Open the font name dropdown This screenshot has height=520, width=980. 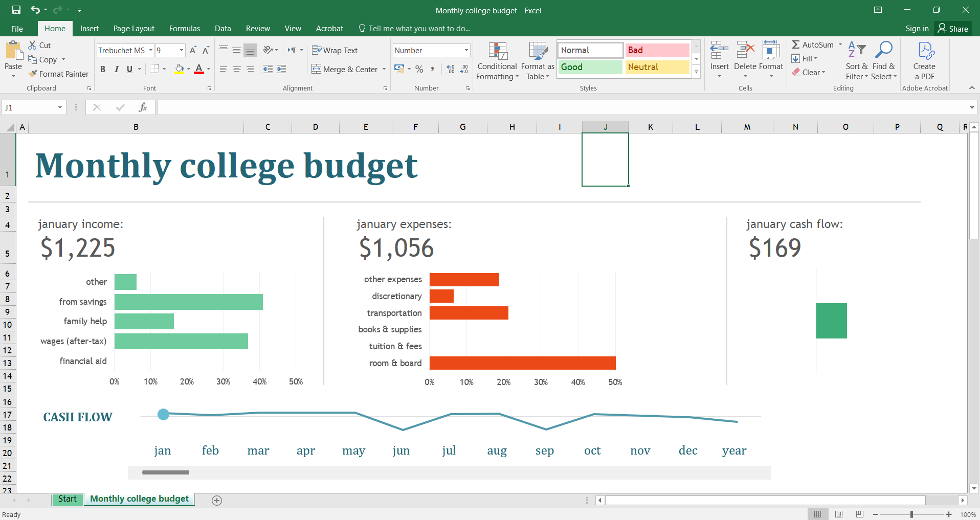[x=151, y=50]
